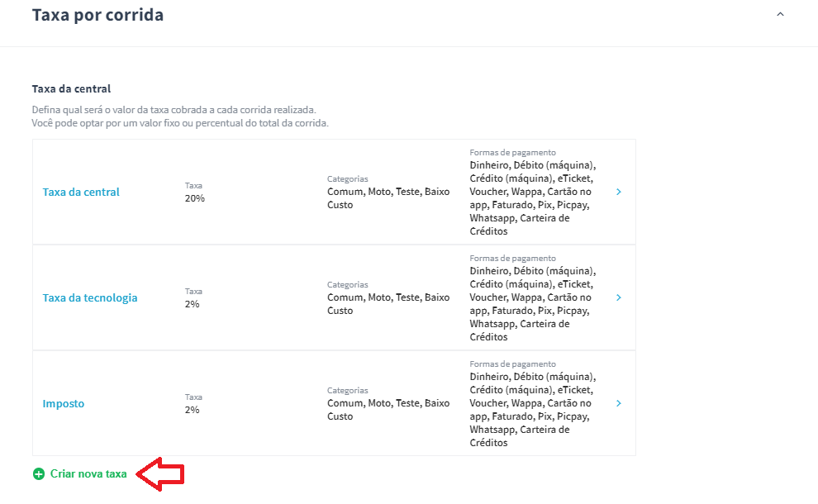Select Imposto's 2% taxa value

pos(192,410)
